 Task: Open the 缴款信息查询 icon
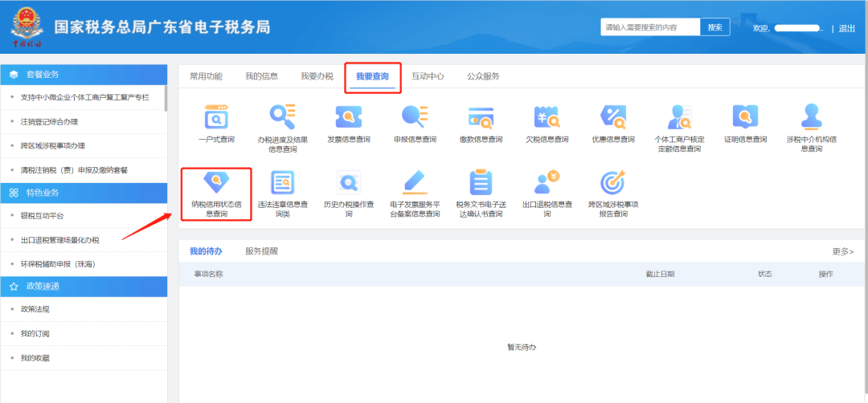click(481, 116)
